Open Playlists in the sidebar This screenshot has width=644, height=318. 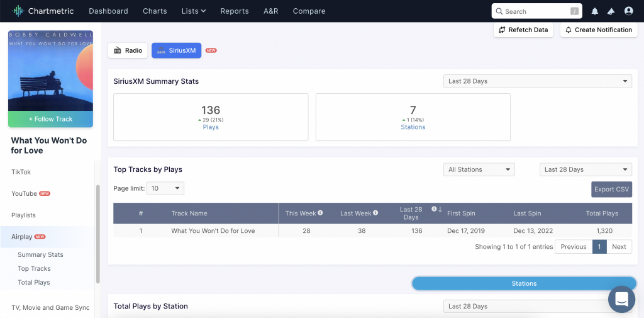click(23, 215)
